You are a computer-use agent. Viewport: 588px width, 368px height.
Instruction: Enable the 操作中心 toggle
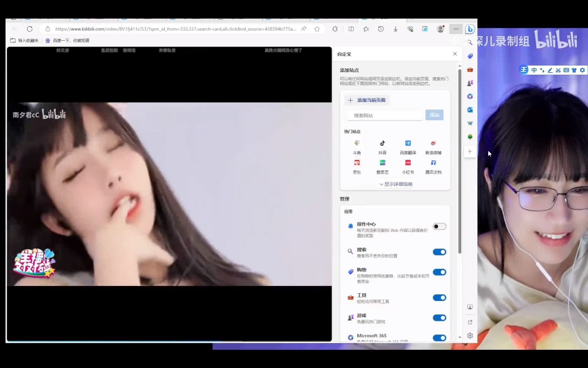click(439, 226)
